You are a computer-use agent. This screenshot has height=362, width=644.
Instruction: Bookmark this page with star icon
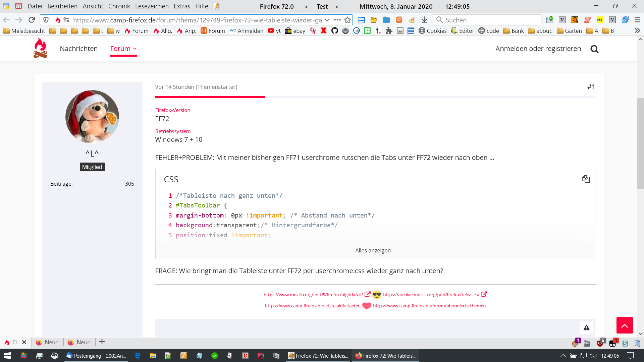click(347, 20)
